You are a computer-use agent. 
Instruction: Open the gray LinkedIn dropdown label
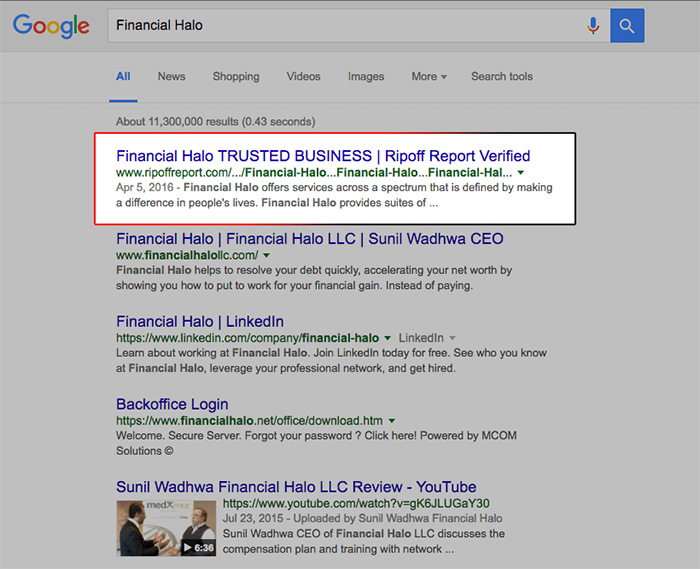pyautogui.click(x=426, y=338)
